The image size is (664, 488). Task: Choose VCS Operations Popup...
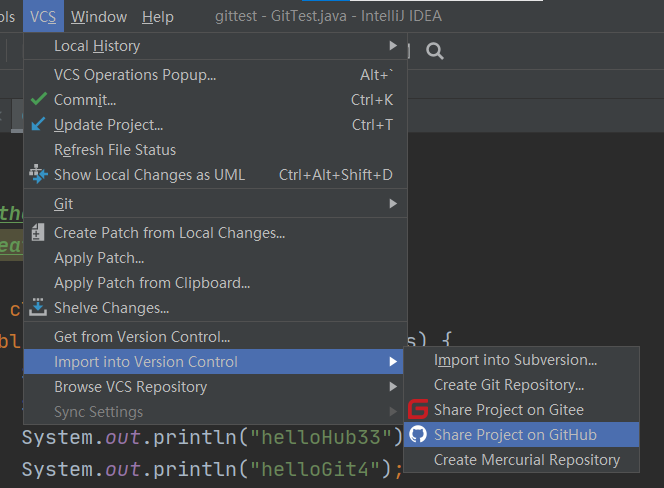pos(216,75)
